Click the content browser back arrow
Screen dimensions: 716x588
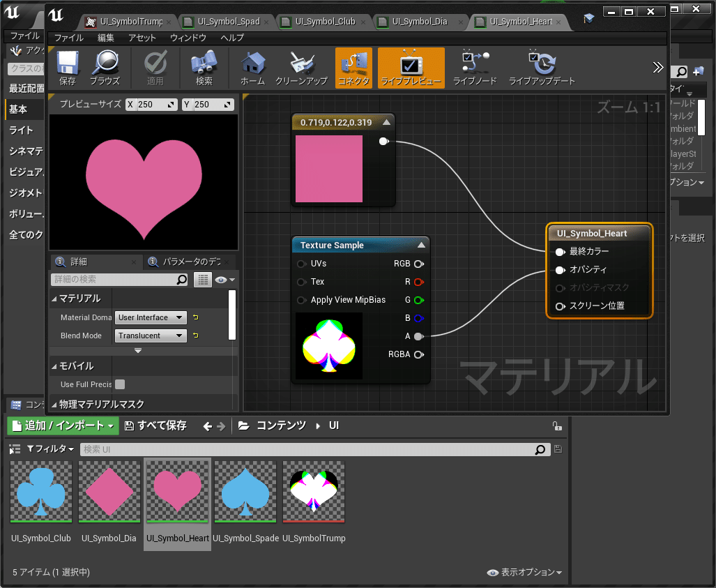[x=207, y=426]
